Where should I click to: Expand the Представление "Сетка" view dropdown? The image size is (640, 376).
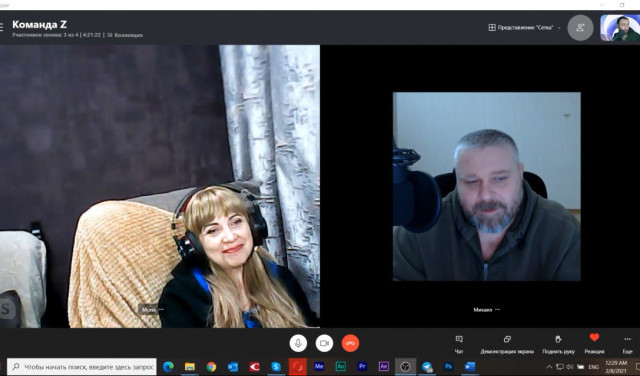524,27
